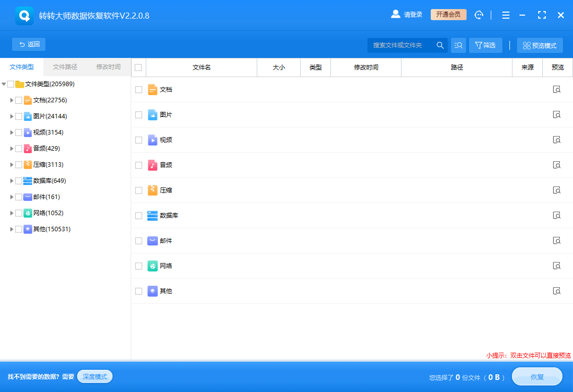The width and height of the screenshot is (573, 392).
Task: Check the select-all checkbox in the table header
Action: pyautogui.click(x=138, y=67)
